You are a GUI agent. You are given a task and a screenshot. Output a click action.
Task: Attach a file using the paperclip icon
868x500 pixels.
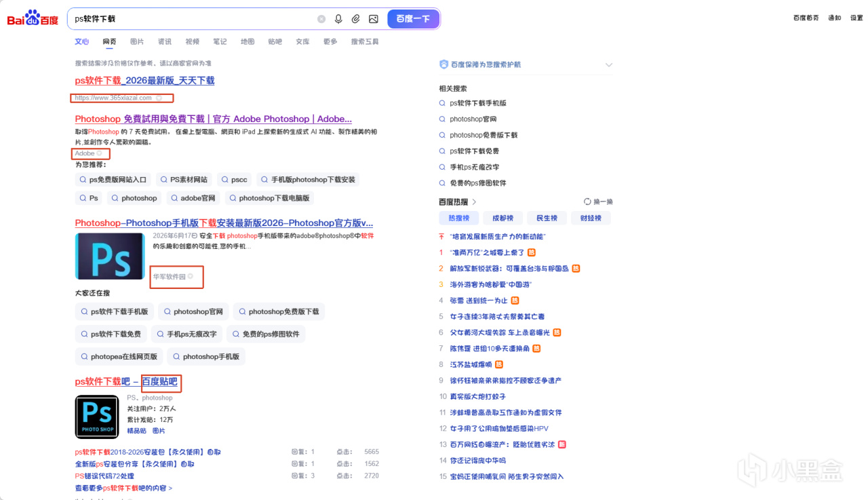(x=356, y=19)
